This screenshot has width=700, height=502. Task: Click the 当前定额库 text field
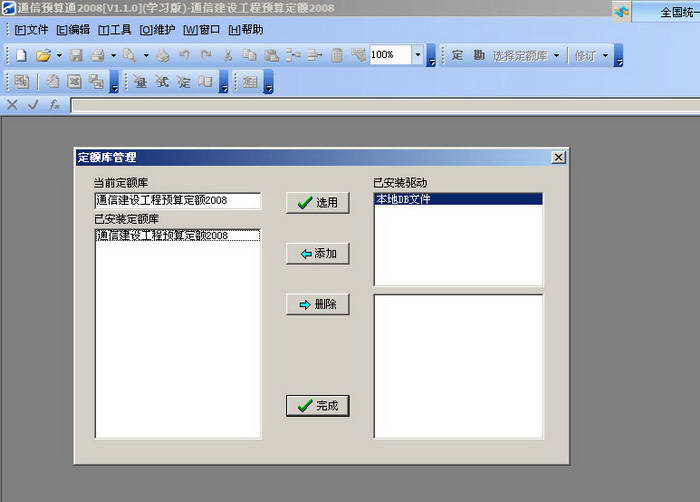[x=178, y=201]
